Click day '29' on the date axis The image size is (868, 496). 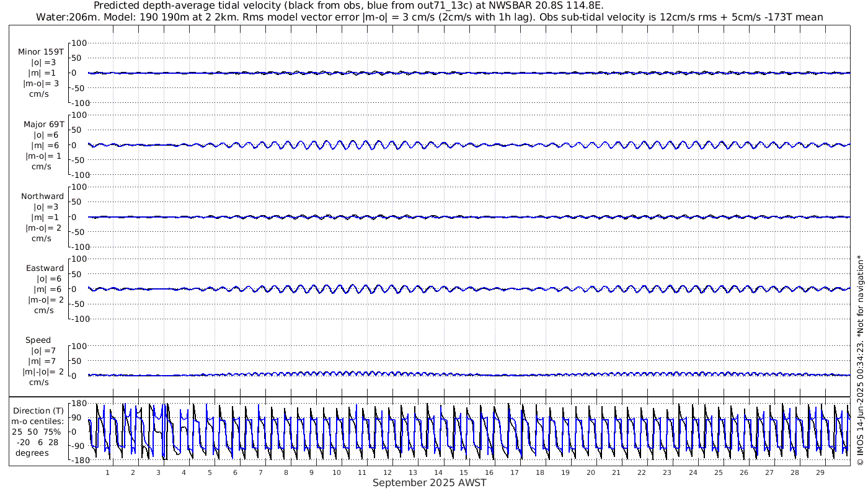pyautogui.click(x=820, y=472)
